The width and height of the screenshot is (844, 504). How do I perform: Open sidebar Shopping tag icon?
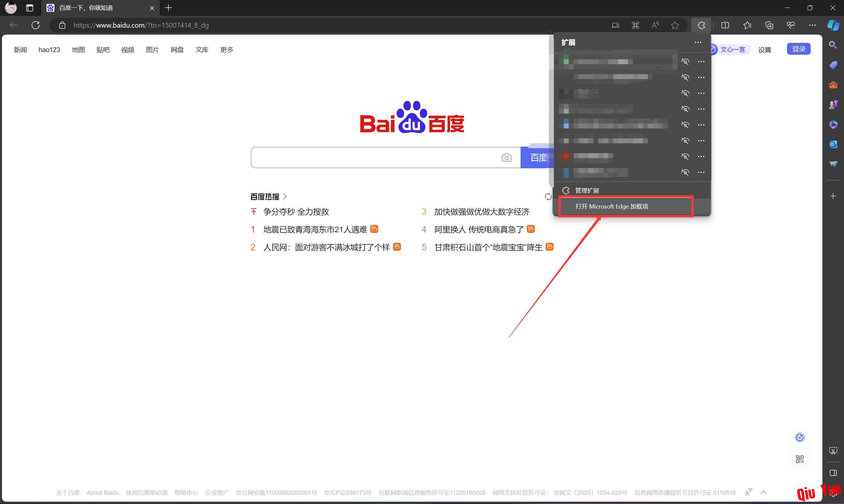tap(833, 65)
